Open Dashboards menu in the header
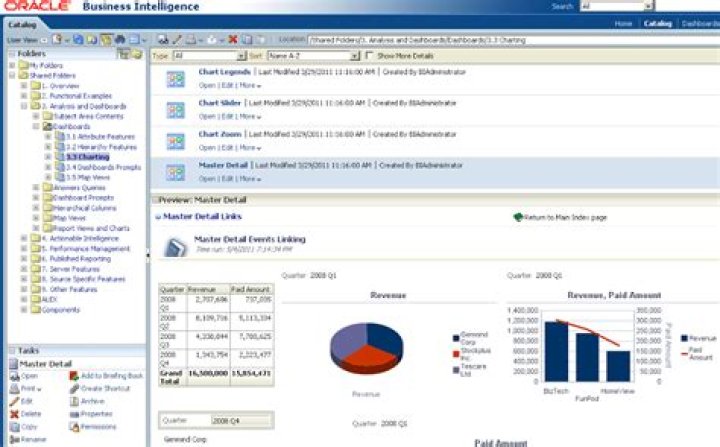Screen dimensions: 720x447 [700, 23]
